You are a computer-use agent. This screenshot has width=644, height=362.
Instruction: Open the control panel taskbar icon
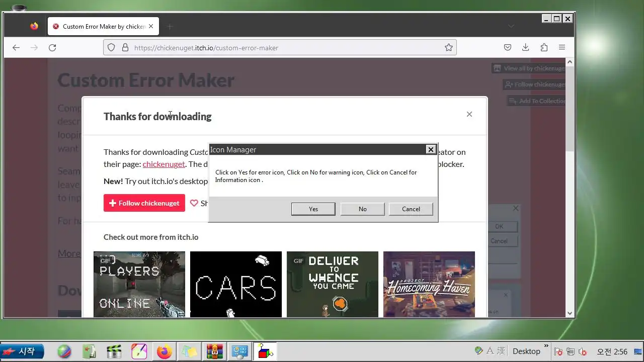point(239,351)
